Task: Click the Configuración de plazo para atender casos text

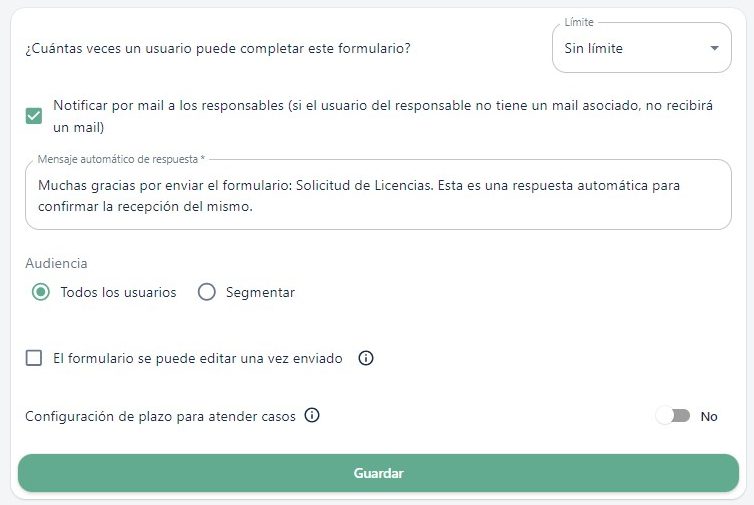Action: [160, 417]
